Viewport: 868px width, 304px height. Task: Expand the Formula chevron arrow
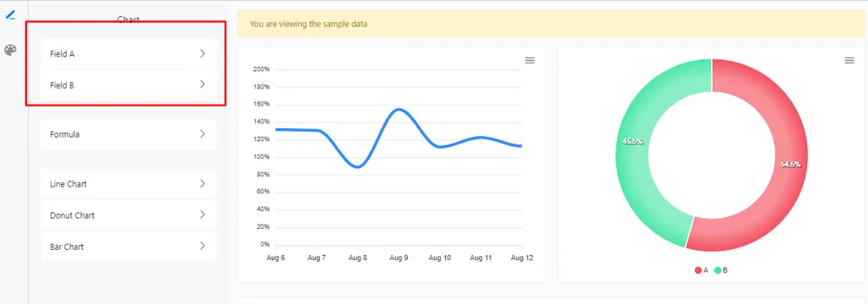203,134
